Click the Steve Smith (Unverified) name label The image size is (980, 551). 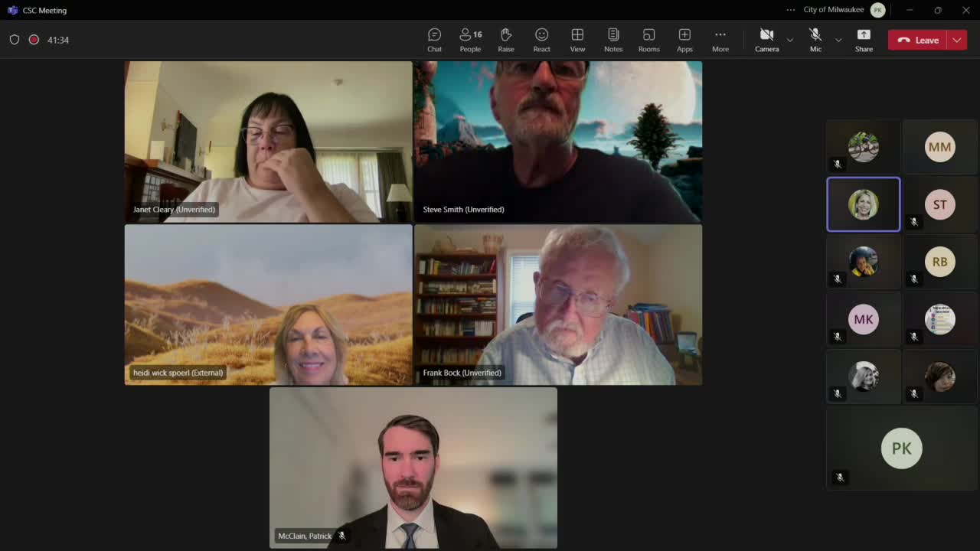[x=464, y=210]
